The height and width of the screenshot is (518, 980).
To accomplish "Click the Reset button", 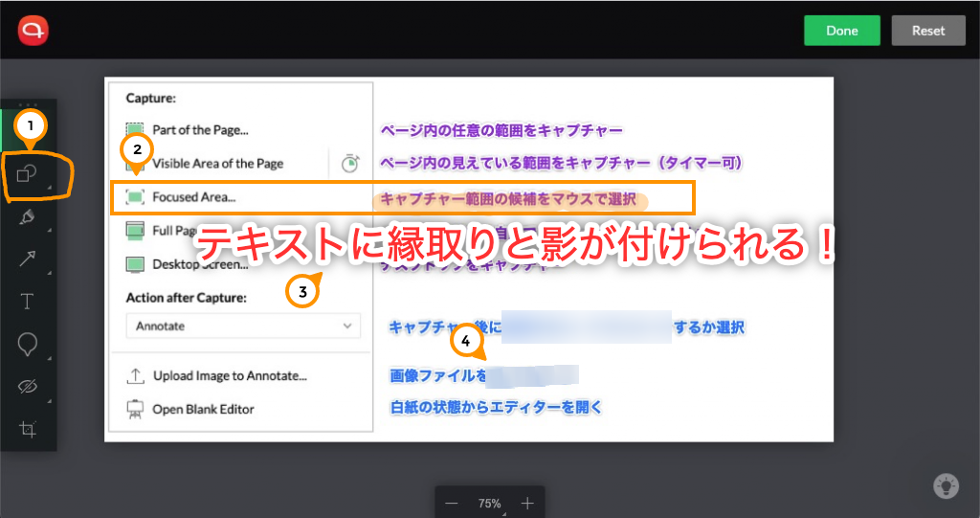I will click(x=927, y=31).
